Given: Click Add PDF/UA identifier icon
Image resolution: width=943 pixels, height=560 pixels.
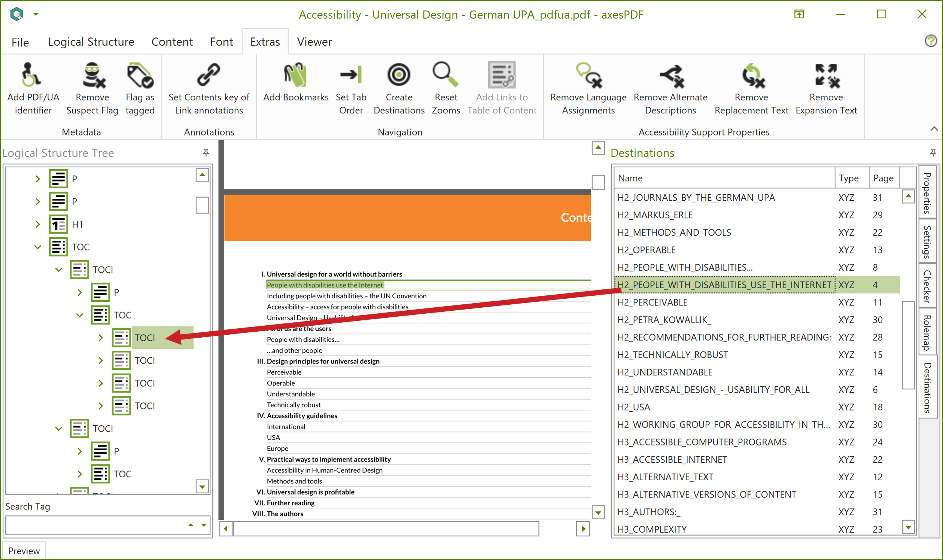Looking at the screenshot, I should pos(31,75).
